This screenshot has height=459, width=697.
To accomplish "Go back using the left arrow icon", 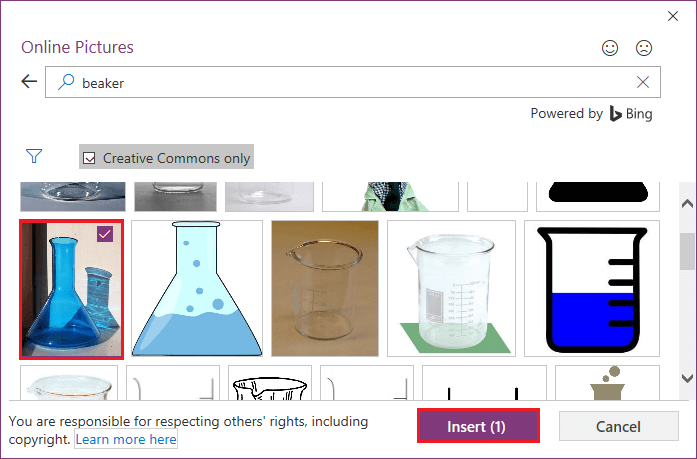I will pyautogui.click(x=29, y=81).
